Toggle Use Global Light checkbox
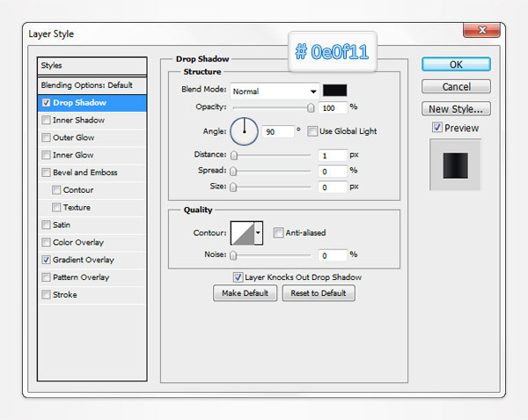 (x=313, y=131)
